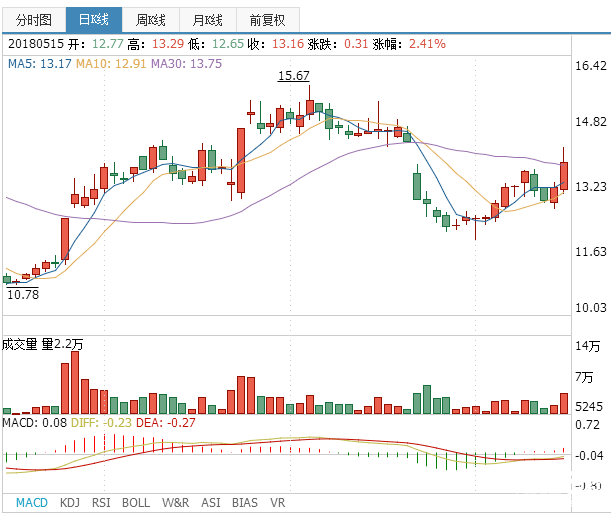The image size is (611, 513).
Task: Click the MACD: 0.08 value
Action: (34, 422)
